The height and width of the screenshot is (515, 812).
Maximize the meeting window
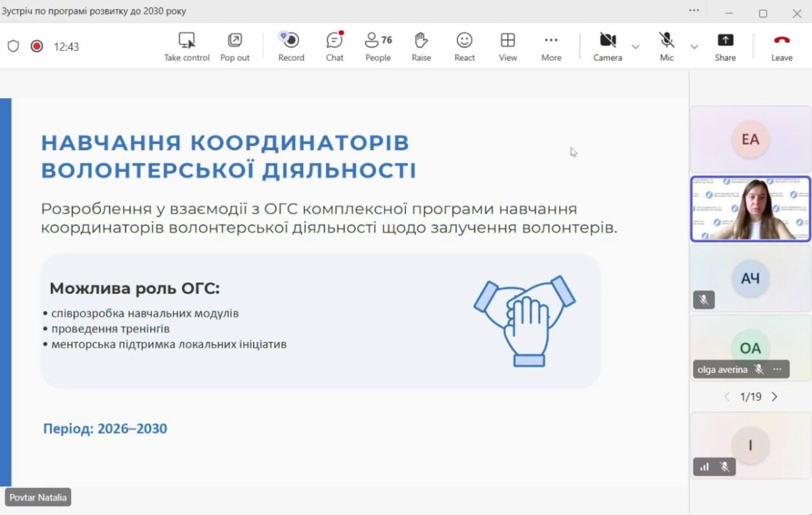click(763, 12)
